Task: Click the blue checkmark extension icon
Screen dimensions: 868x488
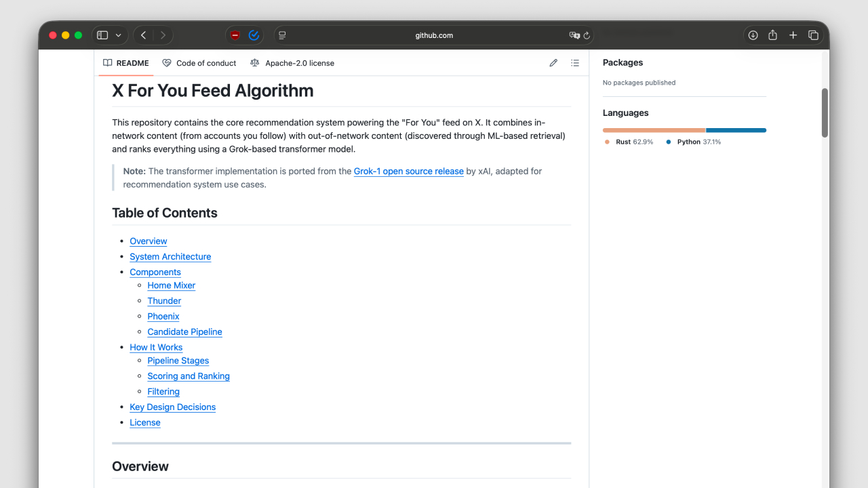Action: [x=254, y=35]
